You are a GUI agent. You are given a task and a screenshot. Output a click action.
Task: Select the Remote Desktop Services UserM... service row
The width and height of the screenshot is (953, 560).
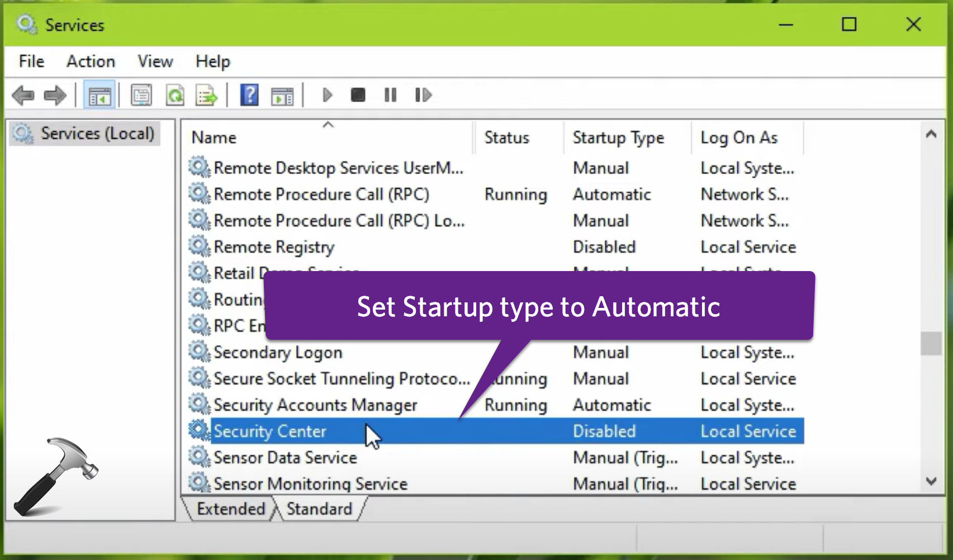click(x=496, y=168)
